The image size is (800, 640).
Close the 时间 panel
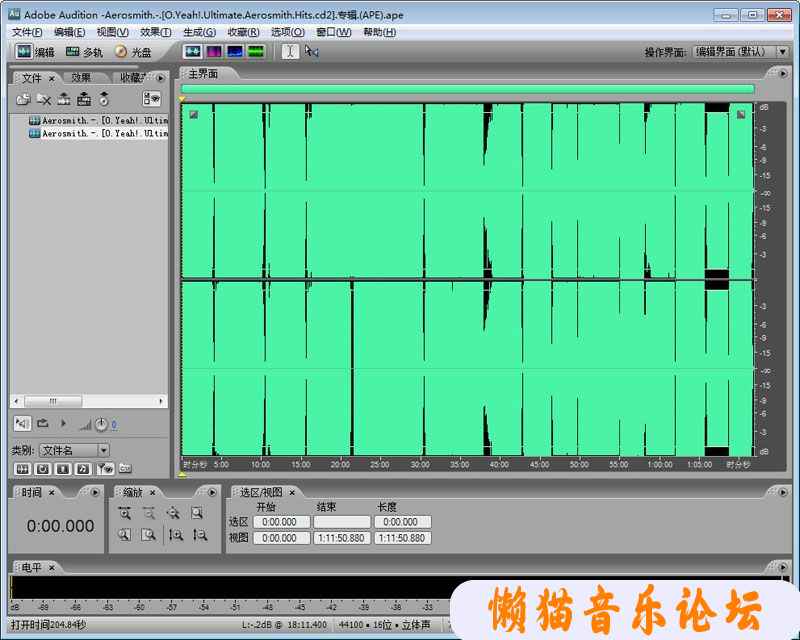point(52,493)
